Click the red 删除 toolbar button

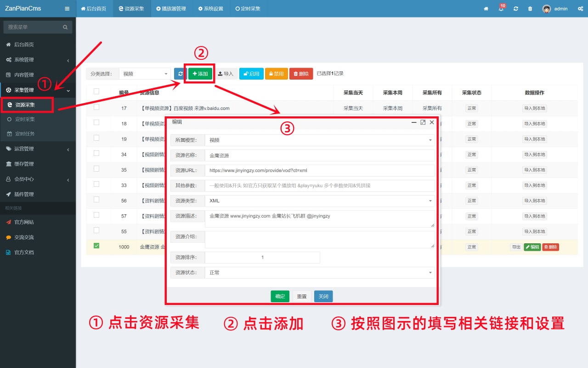click(x=301, y=74)
